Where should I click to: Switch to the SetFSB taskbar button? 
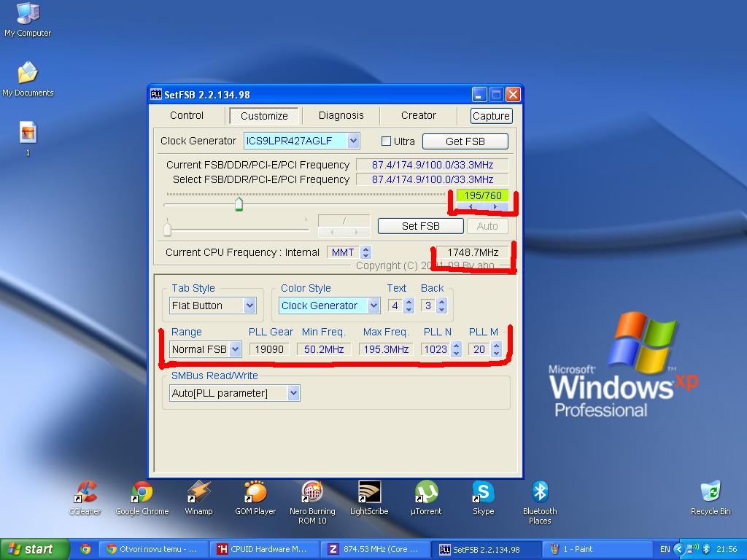(485, 549)
